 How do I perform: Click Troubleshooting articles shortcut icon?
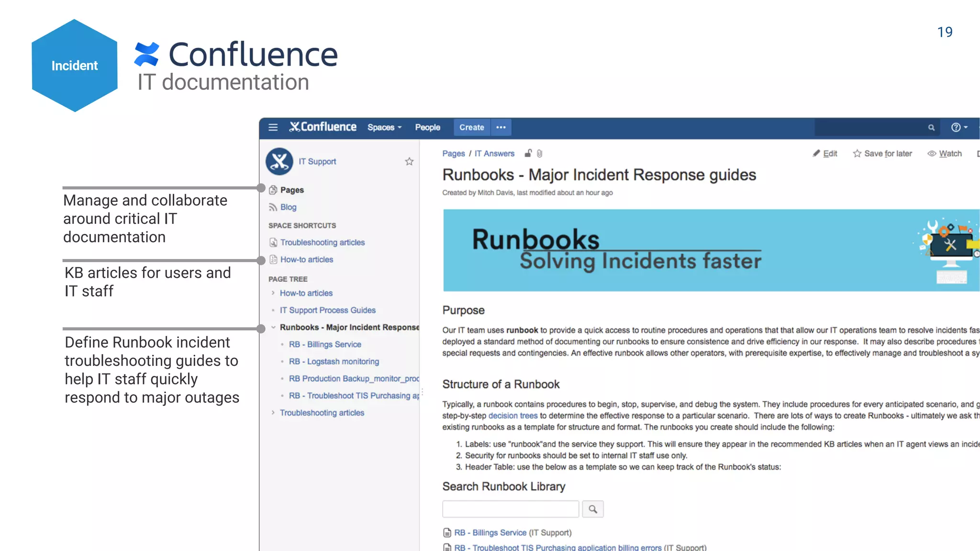[273, 242]
